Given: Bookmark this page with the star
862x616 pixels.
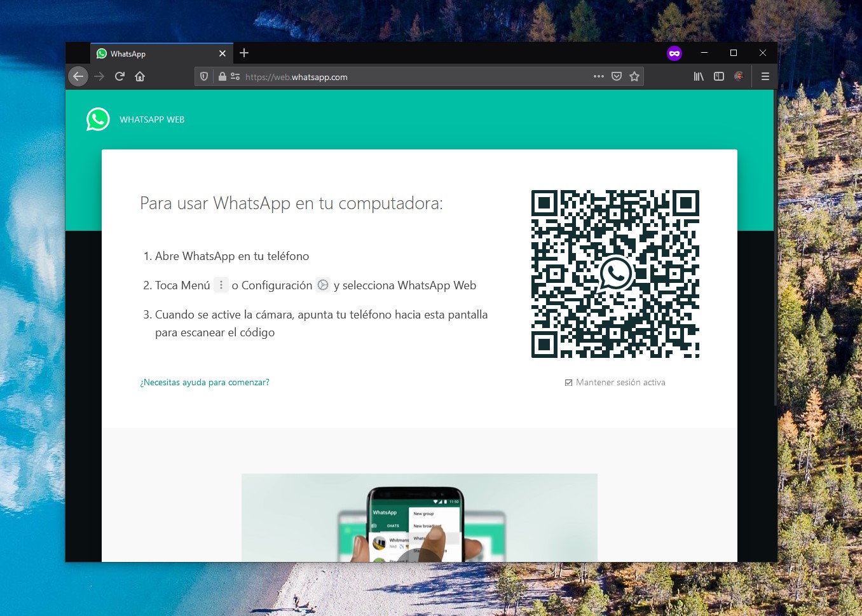Looking at the screenshot, I should pos(634,76).
